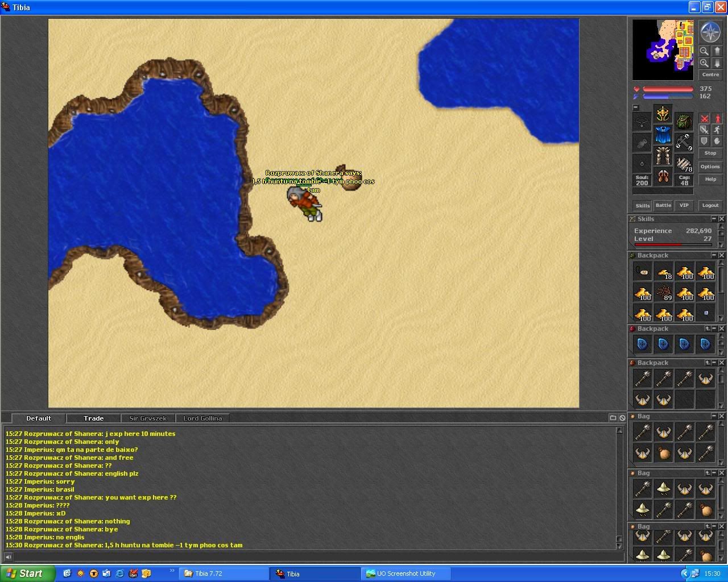The image size is (728, 582).
Task: Switch to Tibia 7.72 folder taskbar item
Action: click(x=225, y=573)
